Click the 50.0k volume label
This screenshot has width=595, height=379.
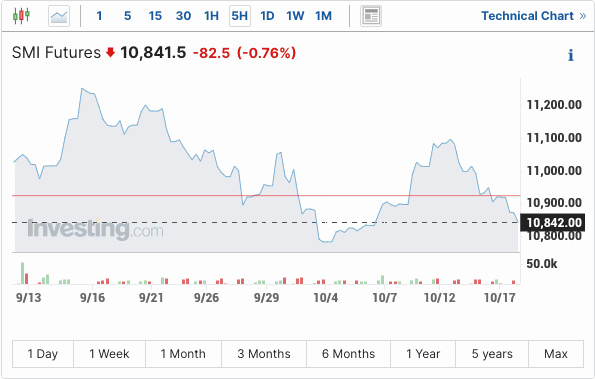point(542,264)
